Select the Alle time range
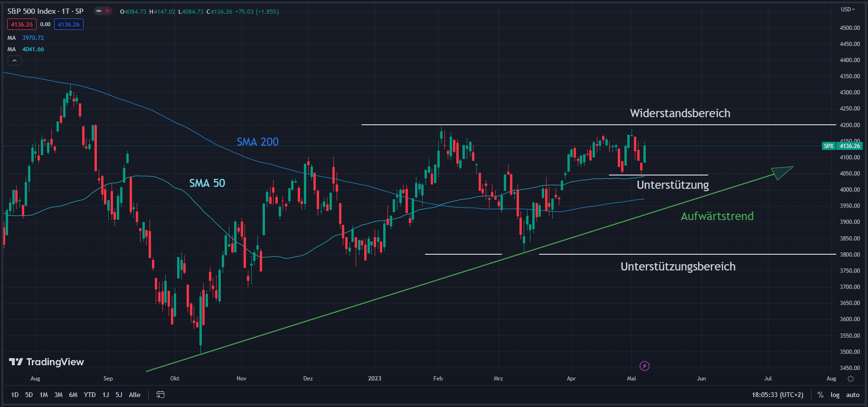This screenshot has height=407, width=868. tap(134, 395)
